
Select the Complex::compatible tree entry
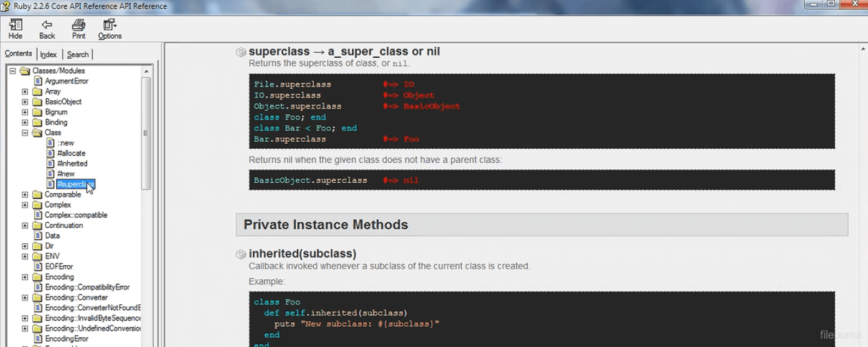point(76,215)
